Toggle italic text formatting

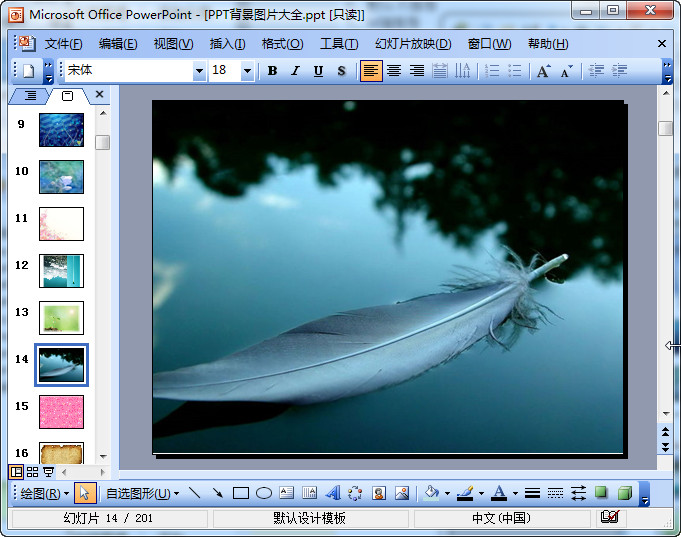(x=295, y=71)
